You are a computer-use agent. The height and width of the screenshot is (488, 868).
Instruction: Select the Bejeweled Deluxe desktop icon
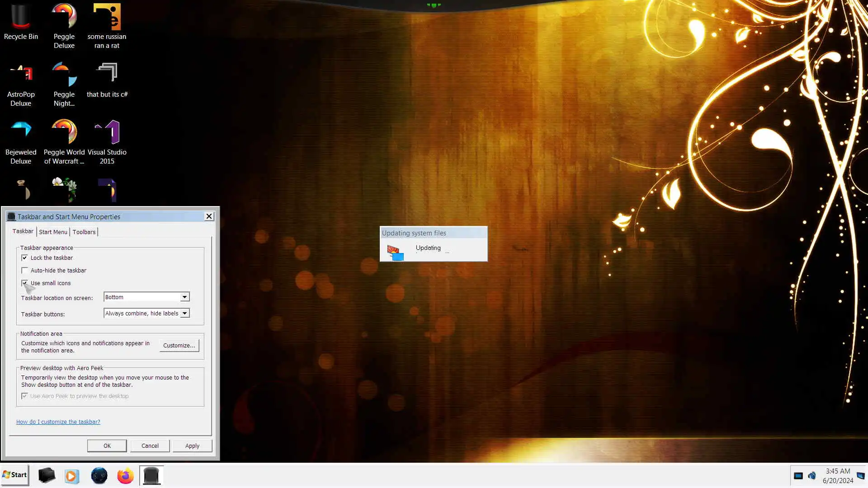21,141
